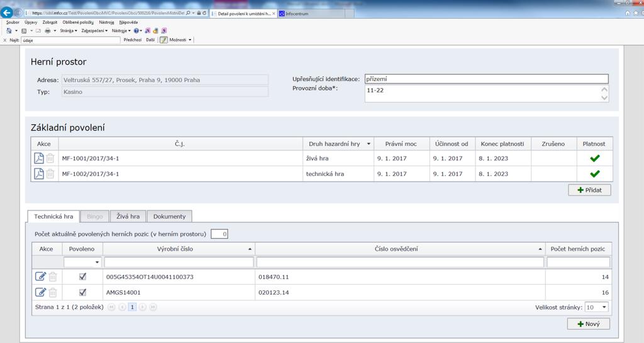Viewport: 644px width, 343px height.
Task: Delete the AMGS14001 row
Action: pos(53,293)
